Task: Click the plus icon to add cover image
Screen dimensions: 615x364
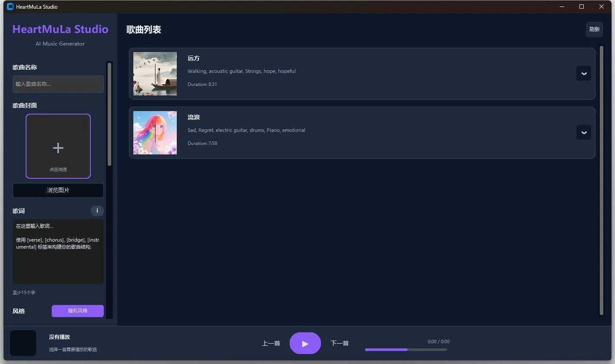Action: (58, 148)
